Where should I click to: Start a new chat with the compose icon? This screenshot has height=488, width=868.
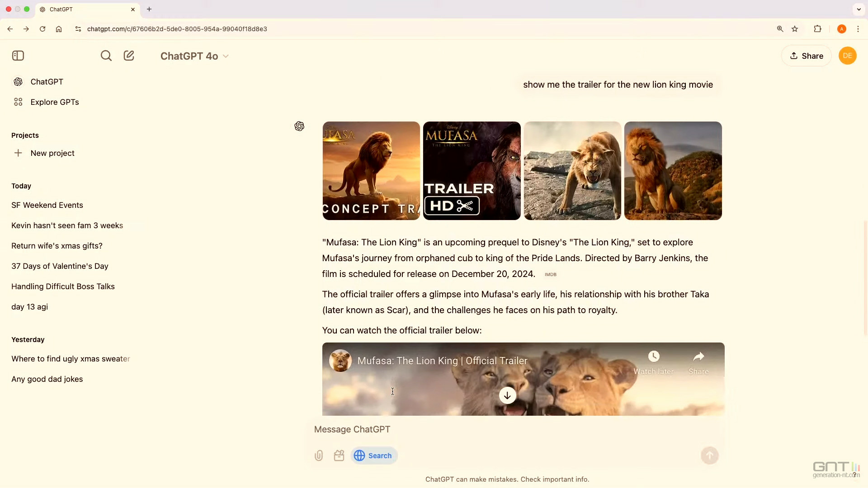pyautogui.click(x=129, y=56)
